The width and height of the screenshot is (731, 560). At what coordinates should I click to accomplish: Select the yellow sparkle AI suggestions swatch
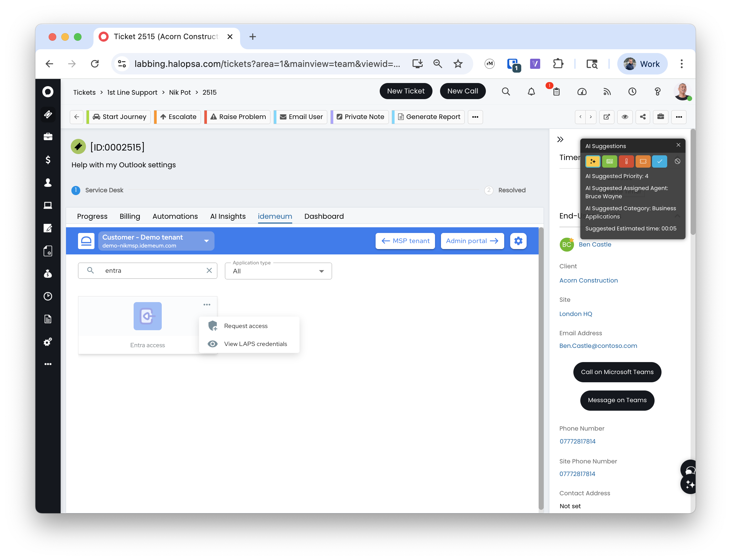point(593,161)
